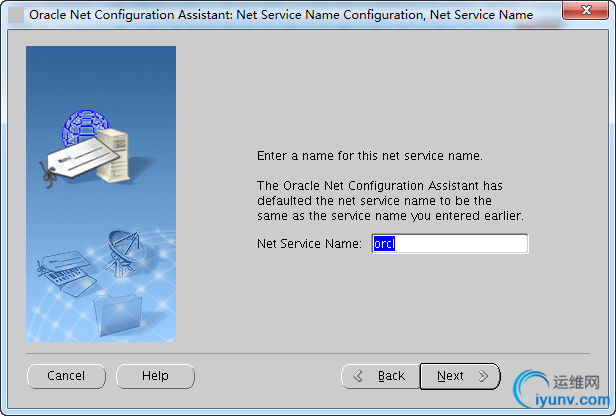This screenshot has height=416, width=616.
Task: Close the Oracle Net Configuration Assistant window
Action: point(585,10)
